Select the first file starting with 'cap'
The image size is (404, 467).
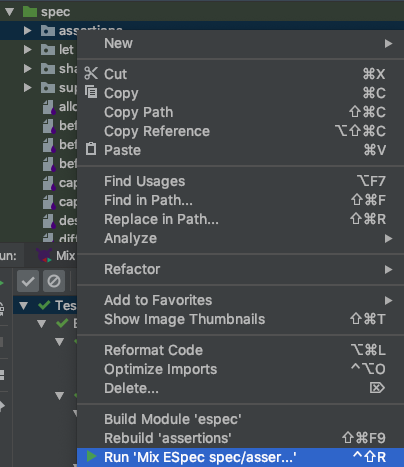60,183
